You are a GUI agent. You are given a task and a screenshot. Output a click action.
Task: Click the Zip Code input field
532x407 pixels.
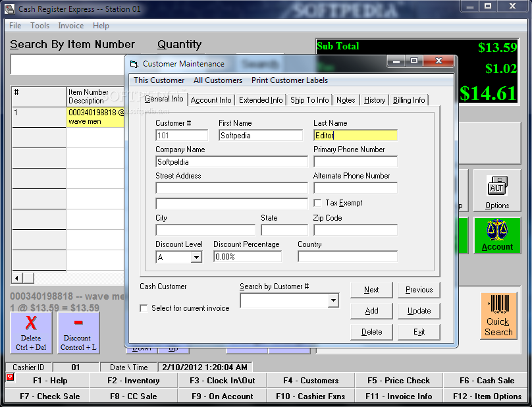356,230
